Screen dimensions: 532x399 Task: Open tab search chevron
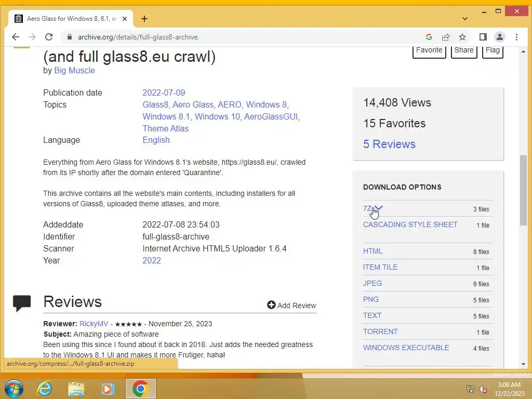tap(465, 19)
